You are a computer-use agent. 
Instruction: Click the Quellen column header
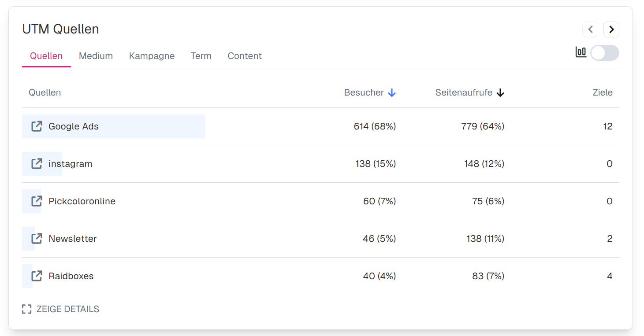click(45, 92)
